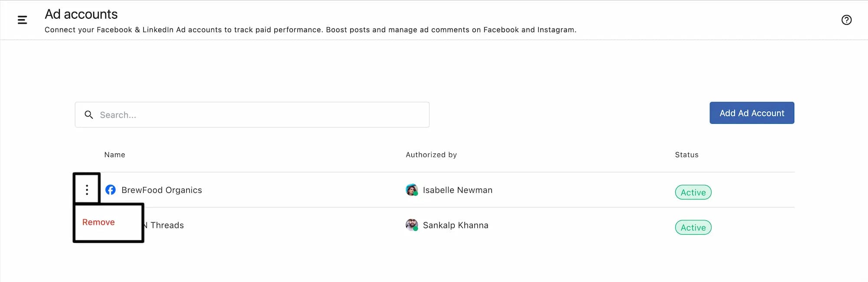This screenshot has height=282, width=868.
Task: Focus the Search accounts input field
Action: point(260,115)
